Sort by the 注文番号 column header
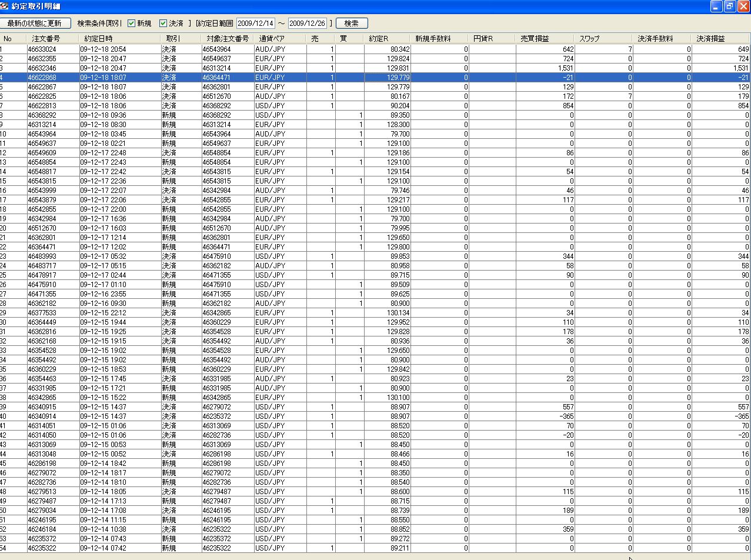751x560 pixels. click(x=52, y=39)
